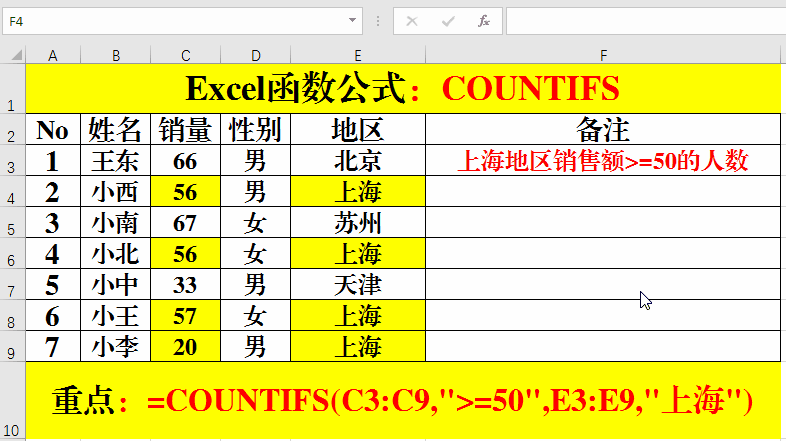Select row 5 header

[x=13, y=223]
